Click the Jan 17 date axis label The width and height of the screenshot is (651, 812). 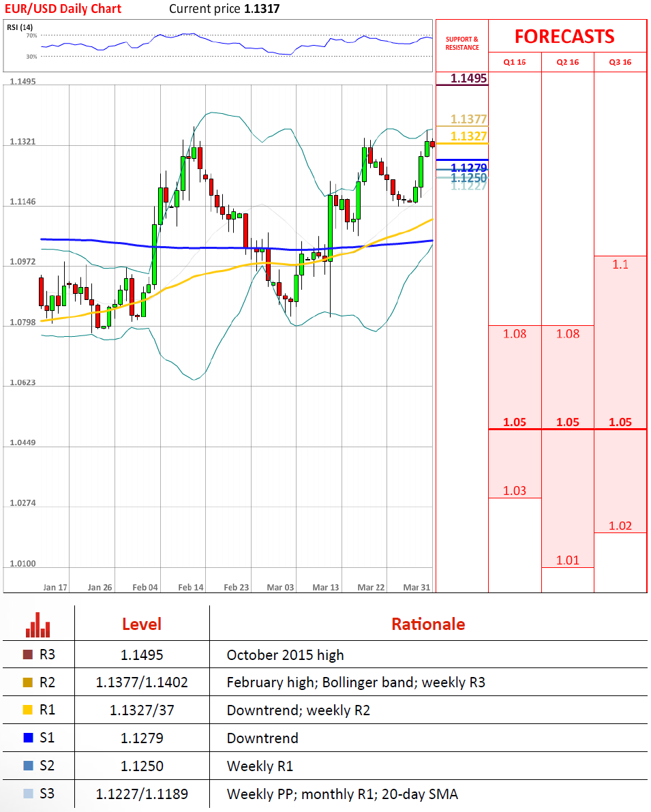(55, 587)
